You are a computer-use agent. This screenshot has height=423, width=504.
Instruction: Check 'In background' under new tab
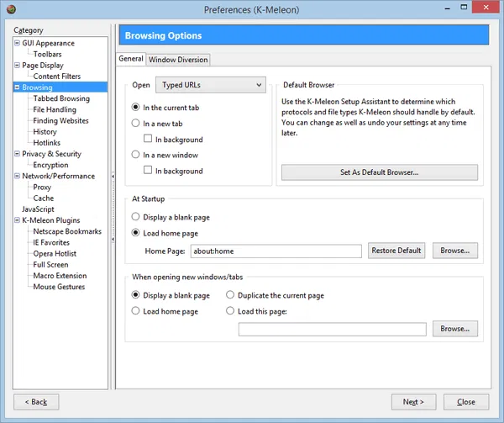click(149, 140)
